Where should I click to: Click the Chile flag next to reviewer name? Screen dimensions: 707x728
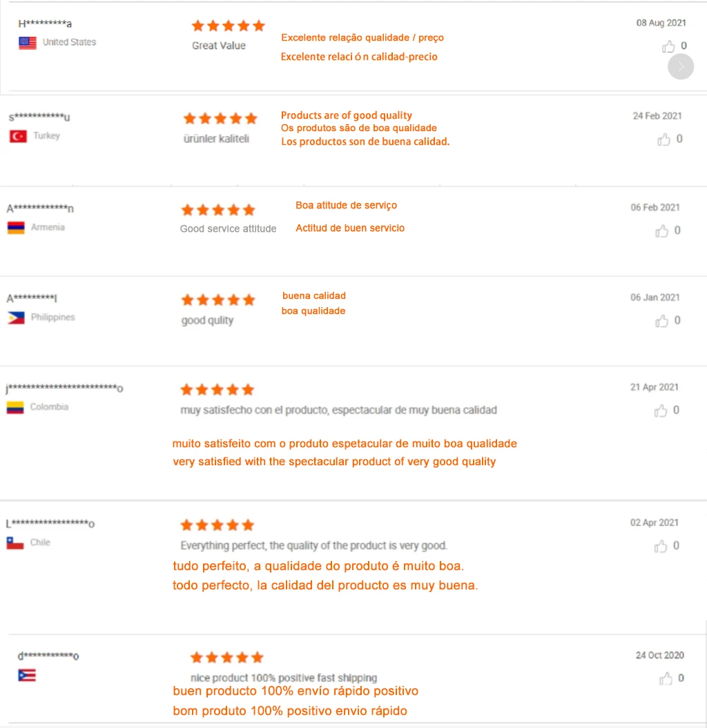[15, 543]
